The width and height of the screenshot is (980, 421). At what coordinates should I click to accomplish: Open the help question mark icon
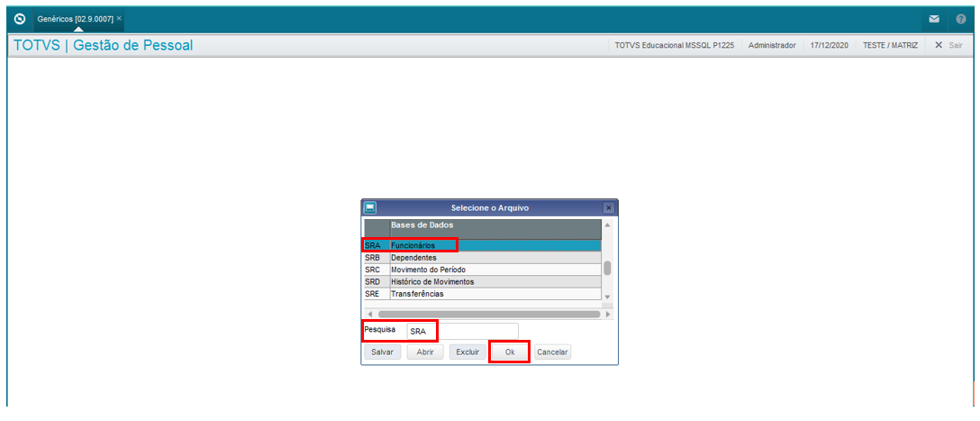(960, 20)
